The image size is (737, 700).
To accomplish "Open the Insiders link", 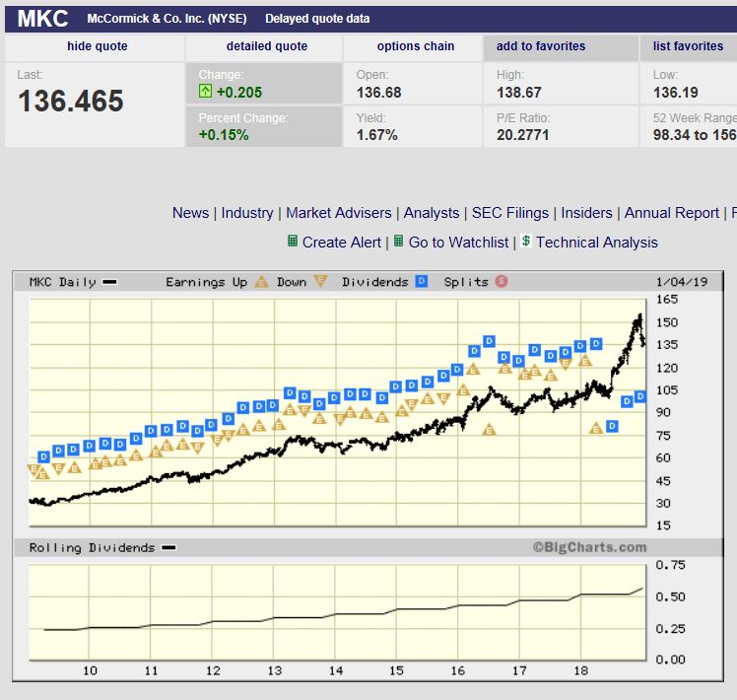I will tap(586, 213).
